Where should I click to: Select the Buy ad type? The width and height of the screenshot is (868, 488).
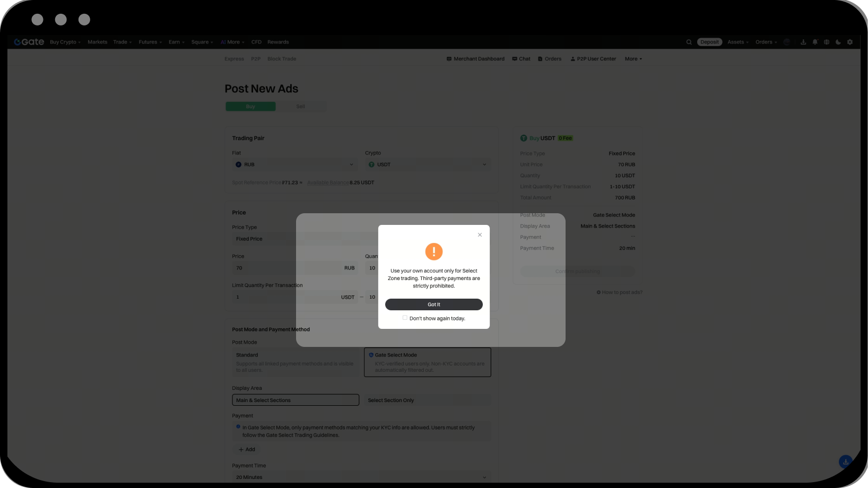point(250,107)
